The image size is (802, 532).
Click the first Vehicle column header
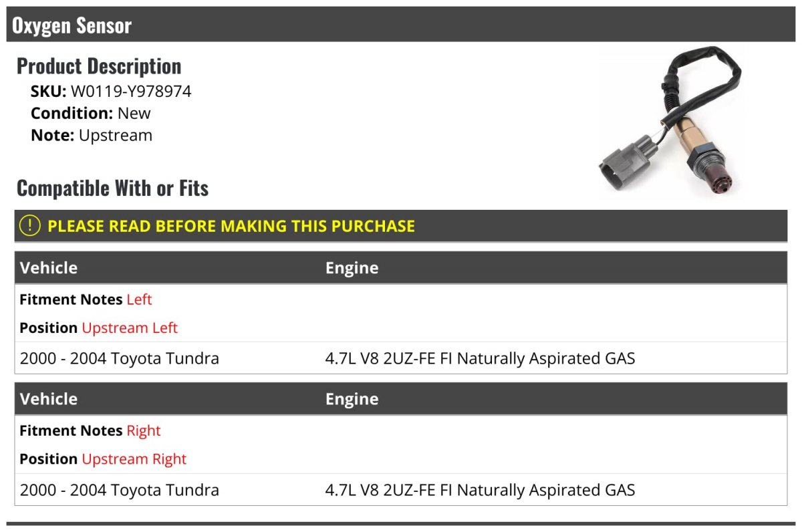tap(49, 268)
